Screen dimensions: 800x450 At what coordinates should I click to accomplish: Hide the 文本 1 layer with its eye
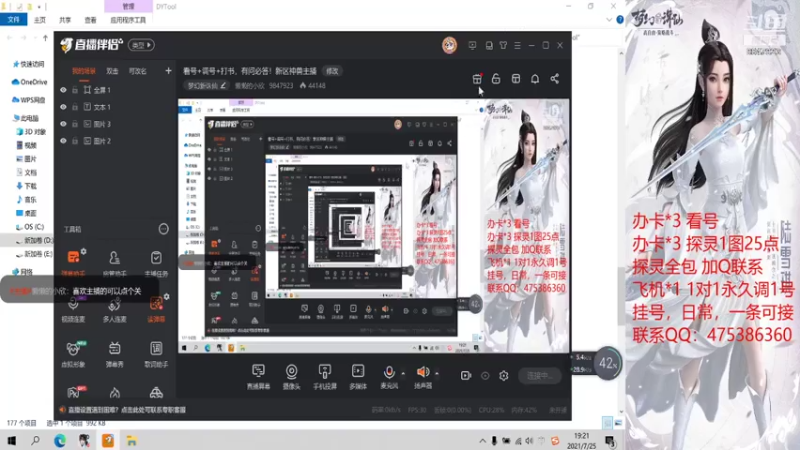(63, 107)
